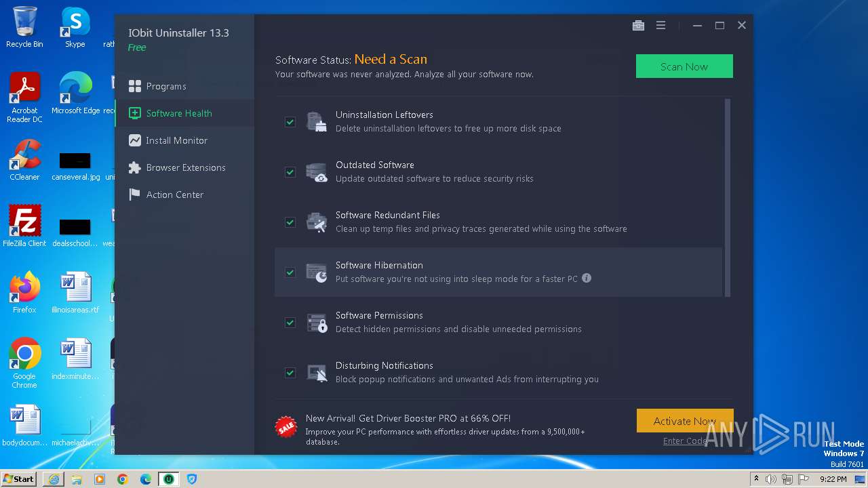Show Software Hibernation info tooltip icon

pos(587,278)
